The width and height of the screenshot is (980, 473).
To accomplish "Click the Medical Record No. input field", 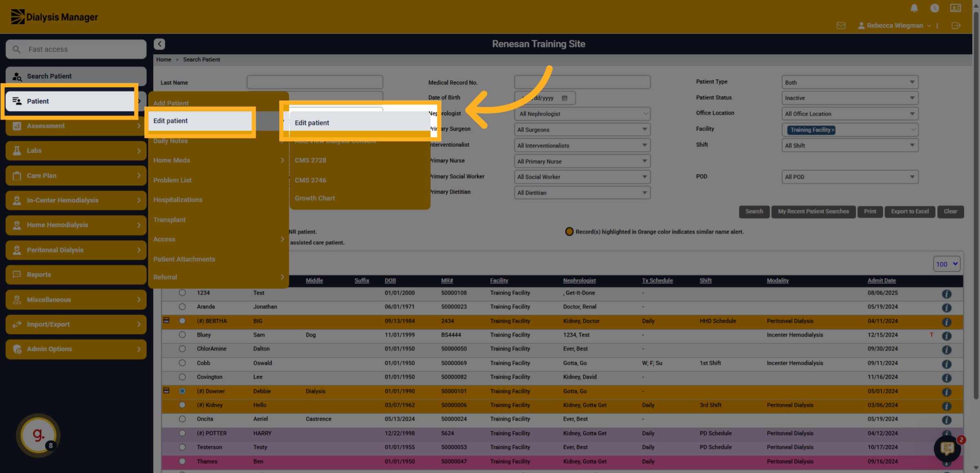I will [x=582, y=82].
